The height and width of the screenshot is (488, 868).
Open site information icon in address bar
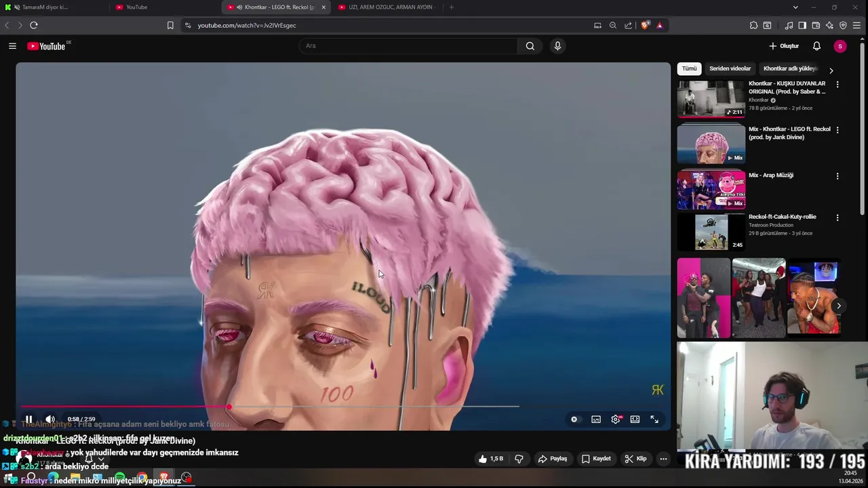(188, 25)
